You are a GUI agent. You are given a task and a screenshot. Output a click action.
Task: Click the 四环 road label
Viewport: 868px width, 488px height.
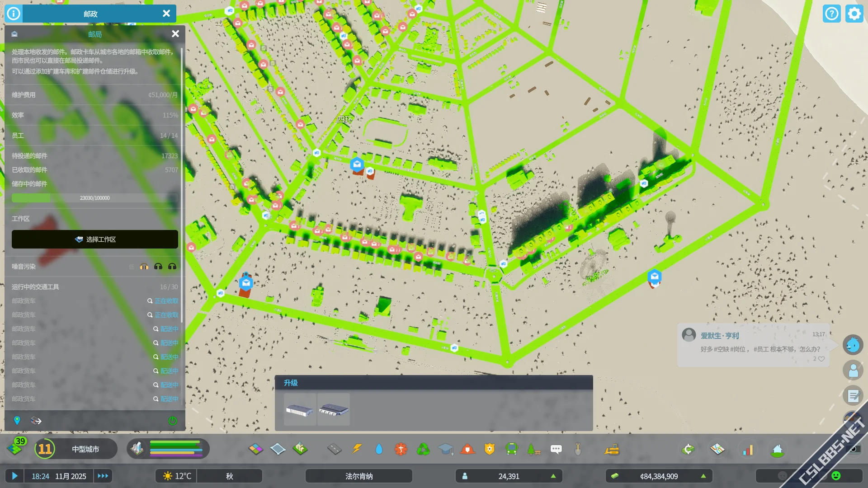(x=344, y=119)
